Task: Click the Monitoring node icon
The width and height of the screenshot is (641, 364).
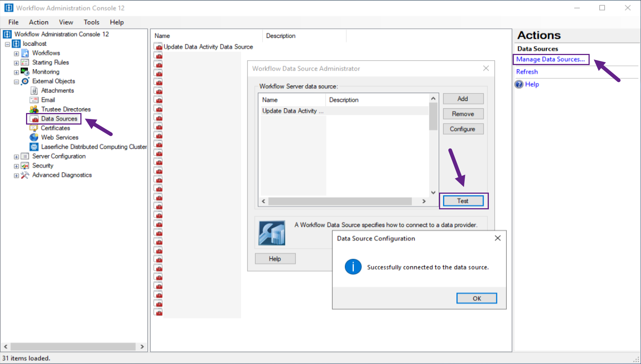Action: (25, 72)
